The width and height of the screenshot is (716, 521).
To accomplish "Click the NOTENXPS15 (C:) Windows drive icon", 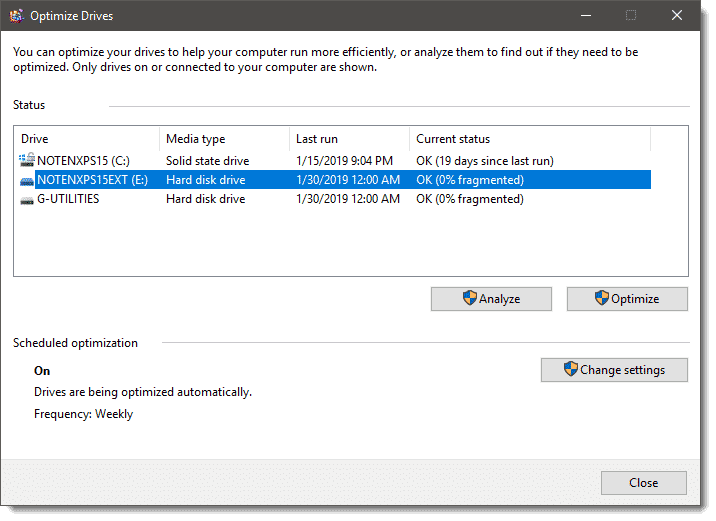I will [x=26, y=161].
